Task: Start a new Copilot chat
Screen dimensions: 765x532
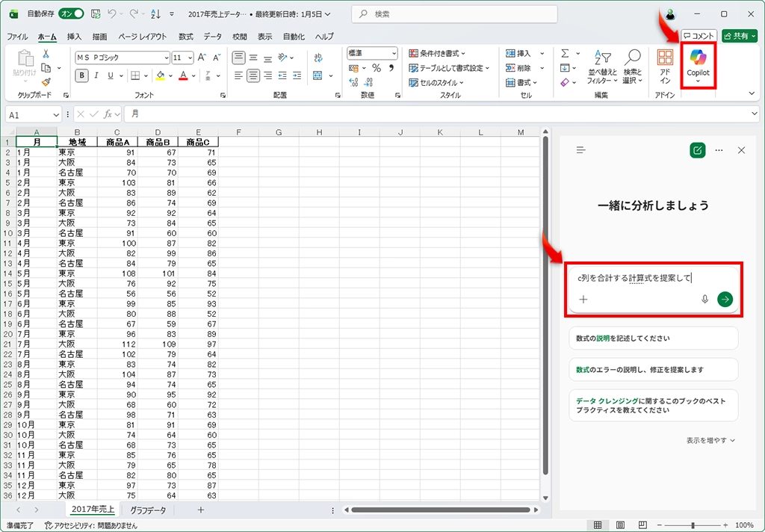Action: (x=697, y=150)
